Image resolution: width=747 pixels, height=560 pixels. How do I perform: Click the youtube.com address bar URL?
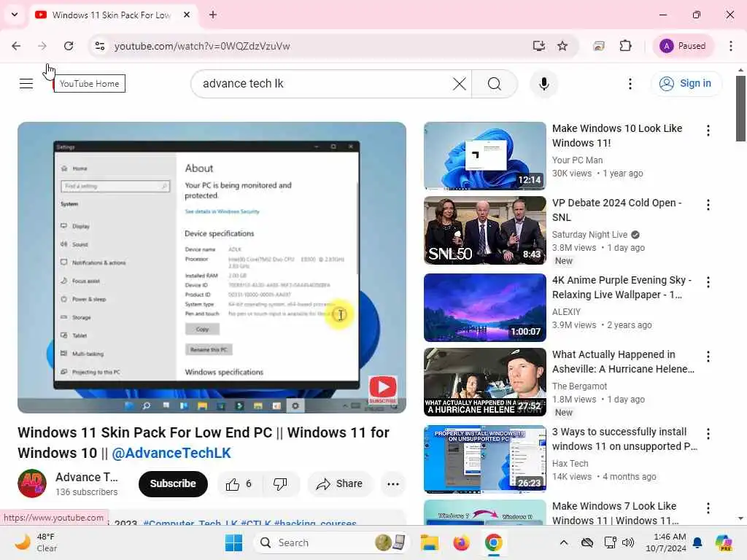202,46
